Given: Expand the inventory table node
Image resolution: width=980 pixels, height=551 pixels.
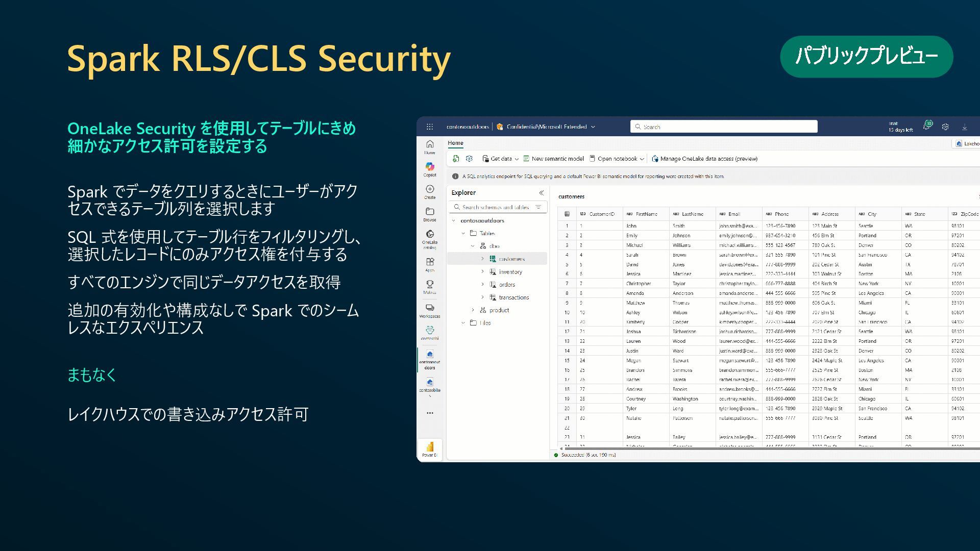Looking at the screenshot, I should click(x=482, y=272).
